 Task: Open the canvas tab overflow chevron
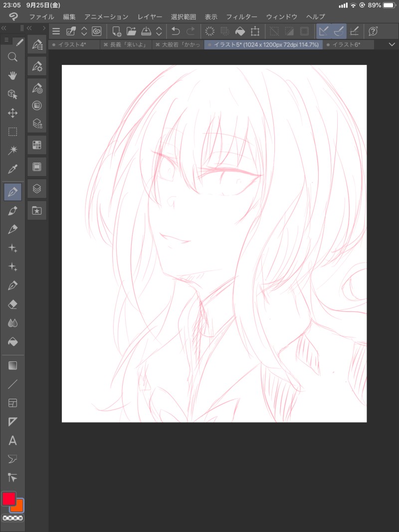point(392,44)
